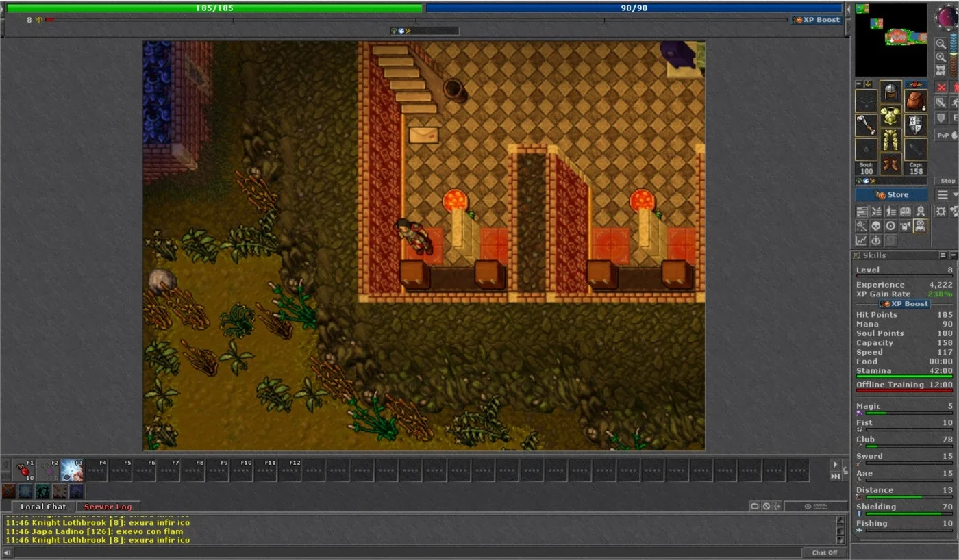The width and height of the screenshot is (959, 560).
Task: Zoom in the minimap
Action: (x=941, y=58)
